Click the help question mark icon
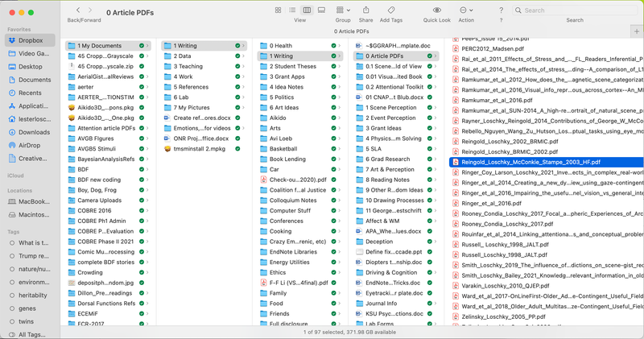 [501, 10]
